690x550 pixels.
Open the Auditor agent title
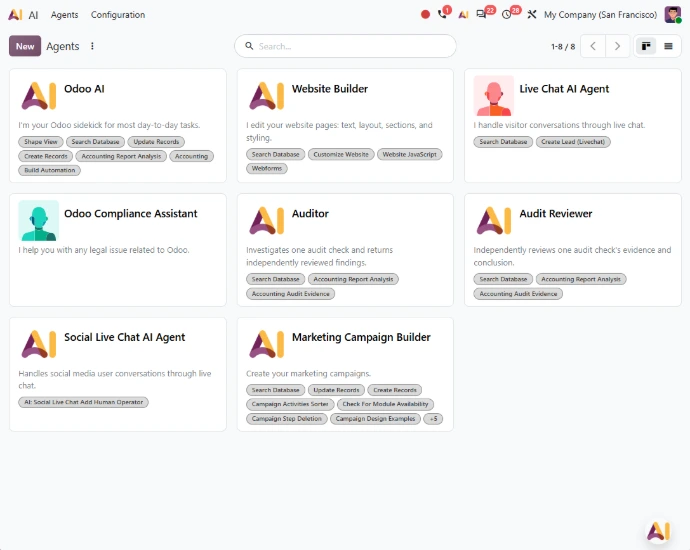(x=310, y=213)
